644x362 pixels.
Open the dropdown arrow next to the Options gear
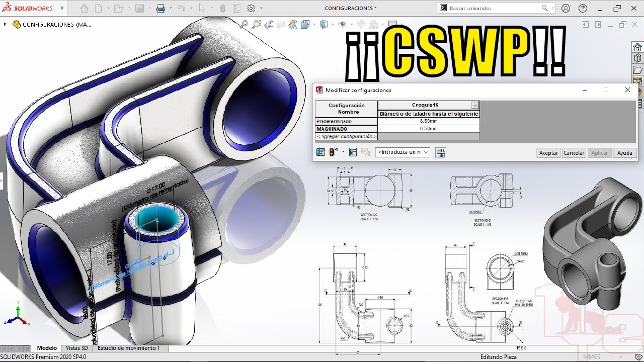tap(261, 8)
